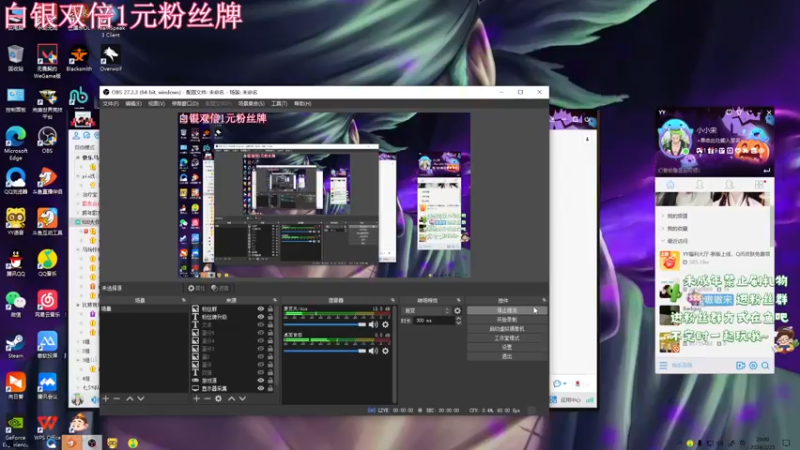
Task: Toggle lock for 粉丝群 source
Action: [x=270, y=309]
